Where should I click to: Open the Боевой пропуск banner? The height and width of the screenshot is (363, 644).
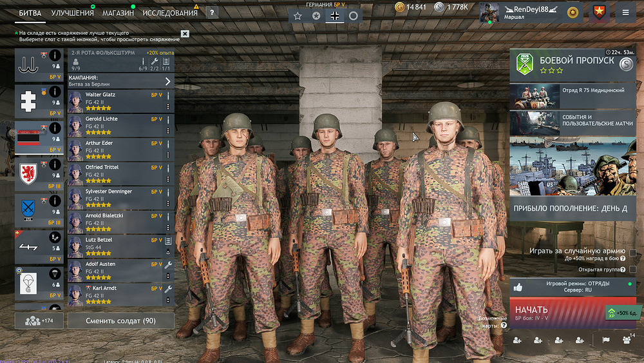(x=573, y=65)
